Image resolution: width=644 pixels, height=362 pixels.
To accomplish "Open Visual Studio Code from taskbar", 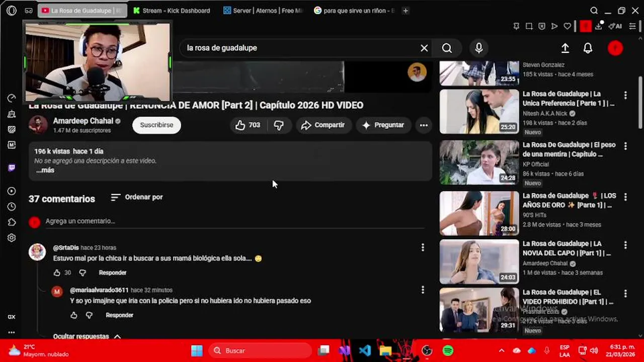I will click(x=365, y=350).
